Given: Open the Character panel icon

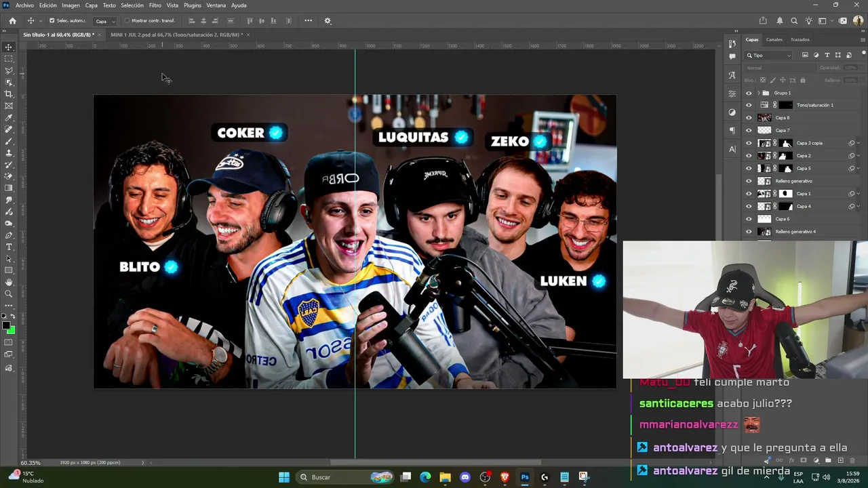Looking at the screenshot, I should (732, 149).
